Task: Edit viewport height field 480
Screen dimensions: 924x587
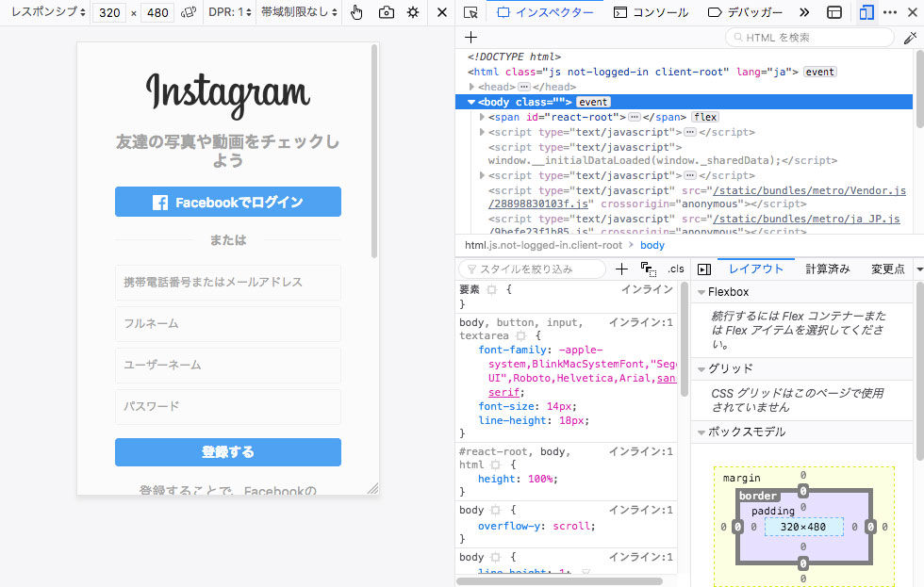Action: point(157,12)
